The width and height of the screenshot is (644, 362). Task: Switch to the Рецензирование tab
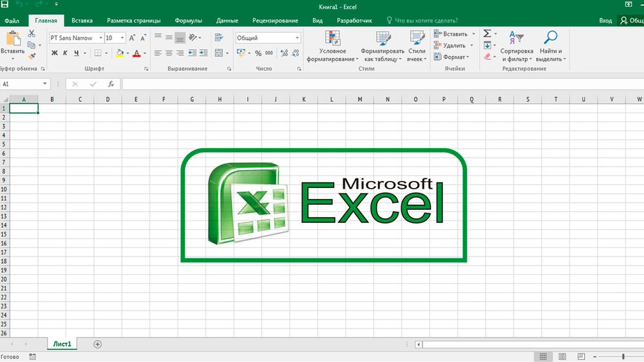click(x=275, y=21)
